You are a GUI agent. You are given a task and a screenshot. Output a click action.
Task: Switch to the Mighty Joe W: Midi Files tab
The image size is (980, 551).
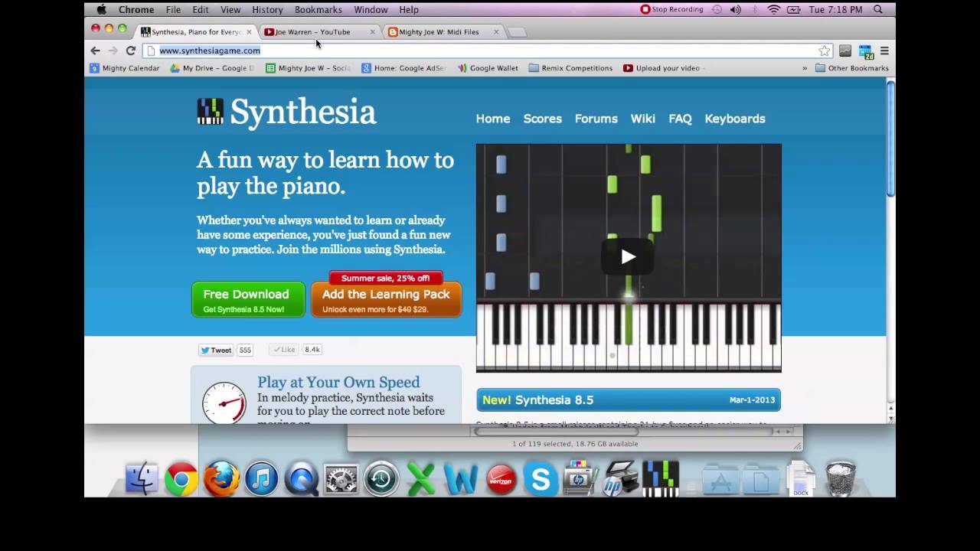[x=444, y=32]
